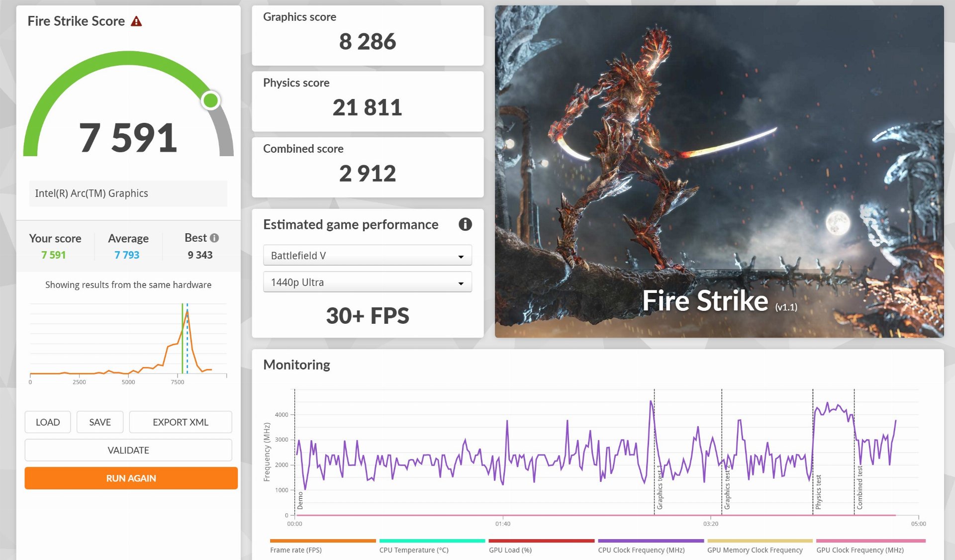Click the LOAD button
The height and width of the screenshot is (560, 955).
[48, 422]
